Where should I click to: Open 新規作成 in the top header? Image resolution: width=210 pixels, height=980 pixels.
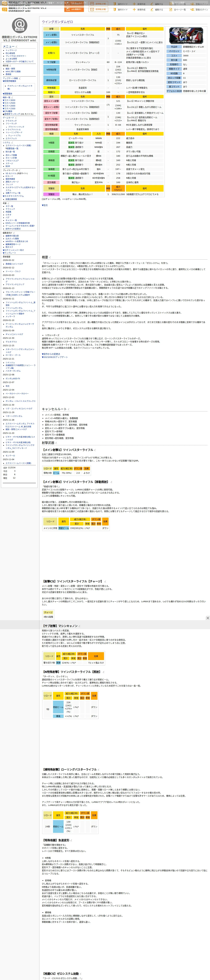pyautogui.click(x=139, y=9)
